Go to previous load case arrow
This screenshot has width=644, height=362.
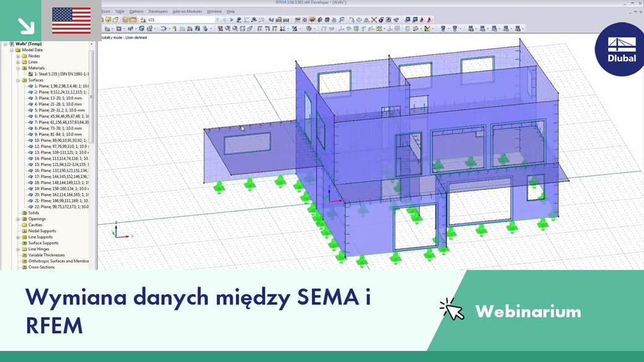coord(224,20)
